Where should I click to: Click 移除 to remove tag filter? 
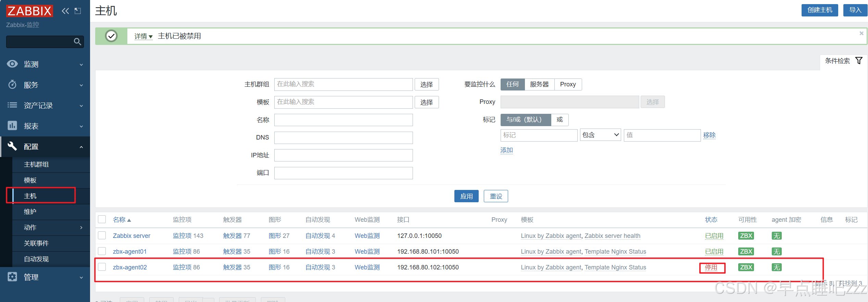pyautogui.click(x=709, y=135)
